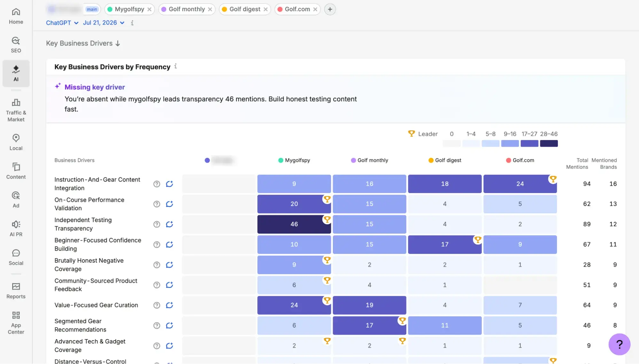Remove Golf digest competitor chip
The image size is (639, 364).
pyautogui.click(x=266, y=9)
